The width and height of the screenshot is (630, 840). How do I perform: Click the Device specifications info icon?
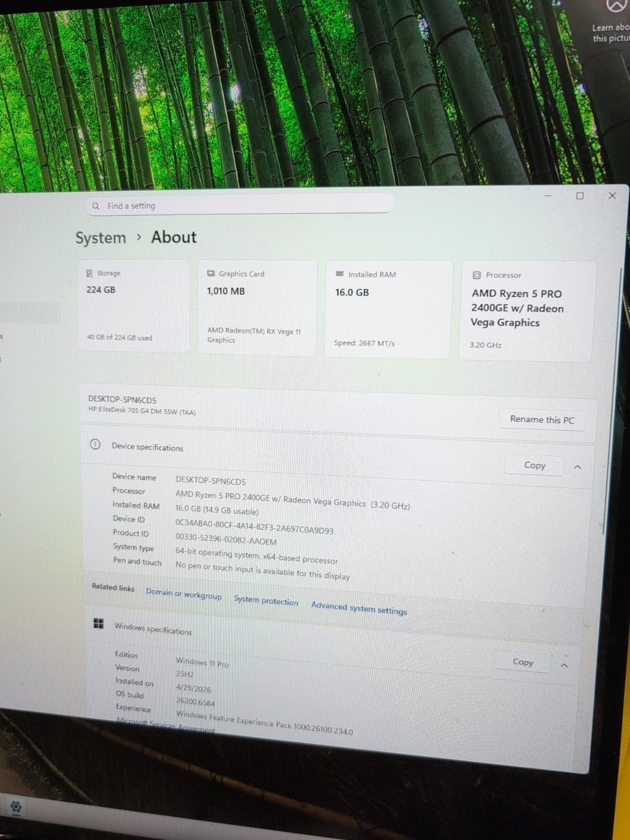pos(95,445)
